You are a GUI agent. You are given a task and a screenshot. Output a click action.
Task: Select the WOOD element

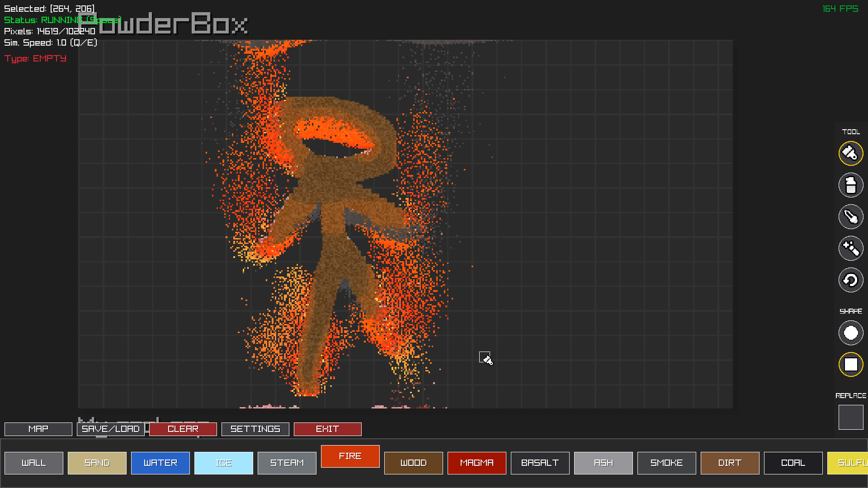tap(414, 463)
